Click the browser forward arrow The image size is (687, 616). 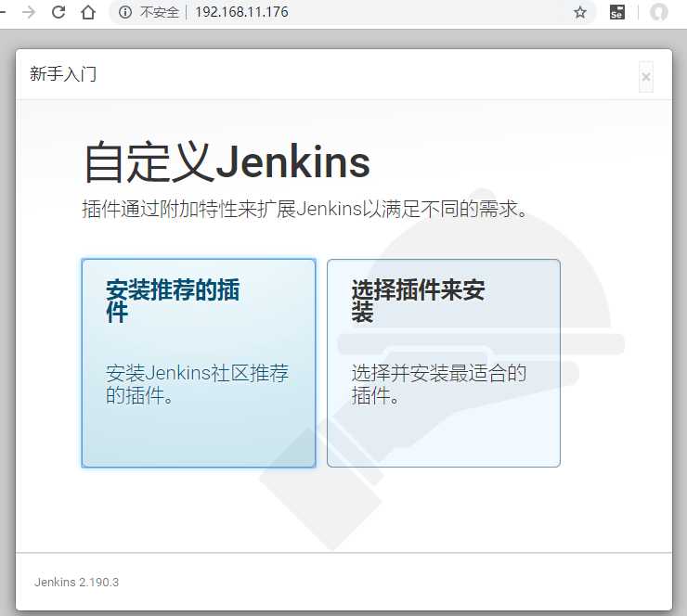tap(29, 12)
